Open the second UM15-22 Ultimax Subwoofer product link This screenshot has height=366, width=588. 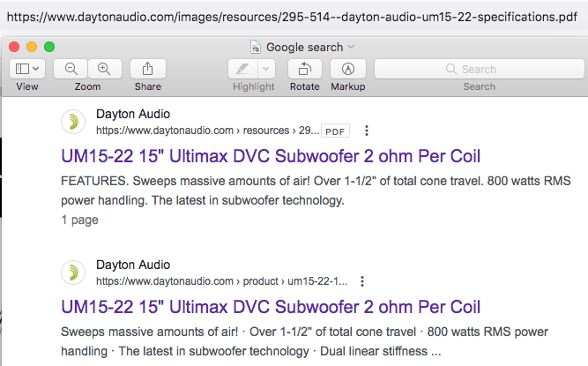(271, 307)
